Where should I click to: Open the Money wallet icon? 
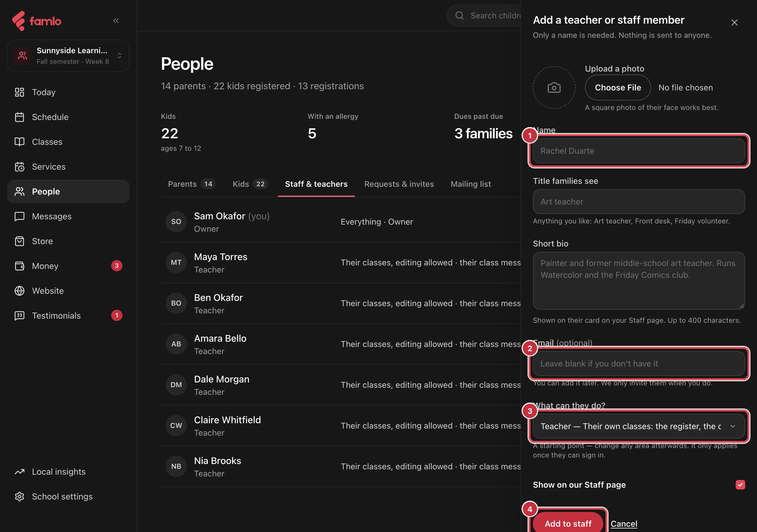(x=20, y=266)
